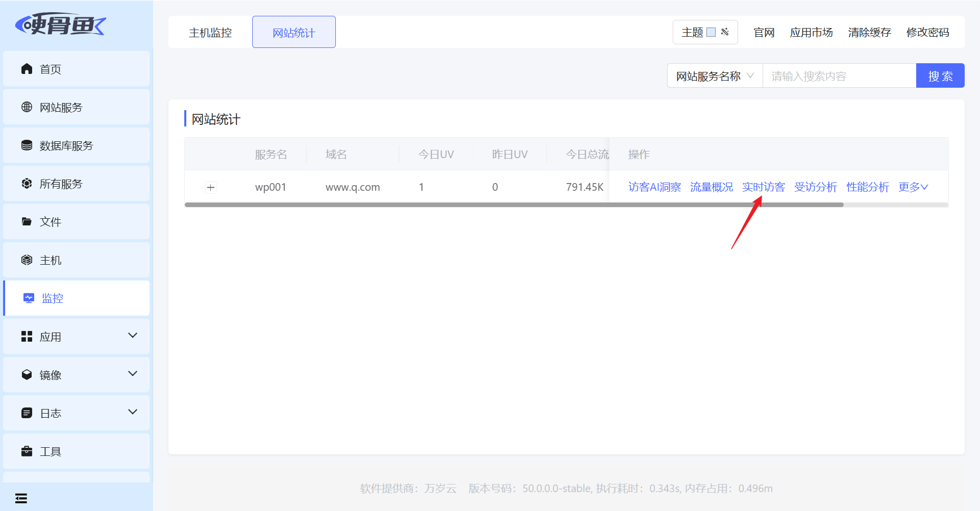Expand the 应用 sidebar submenu chevron
The width and height of the screenshot is (980, 511).
point(133,336)
